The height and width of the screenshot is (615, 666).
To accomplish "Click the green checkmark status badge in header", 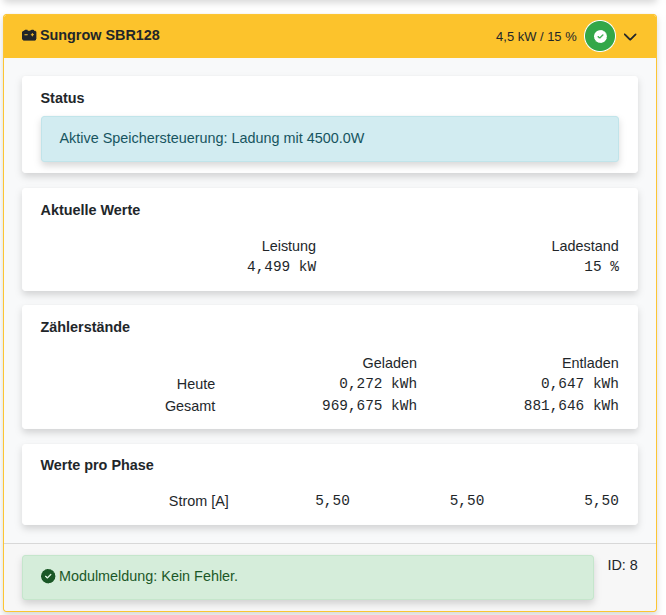I will 600,36.
